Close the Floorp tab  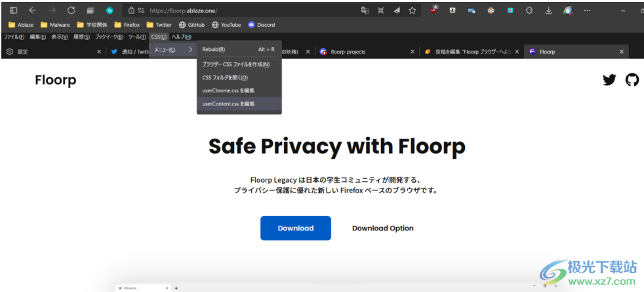click(622, 52)
